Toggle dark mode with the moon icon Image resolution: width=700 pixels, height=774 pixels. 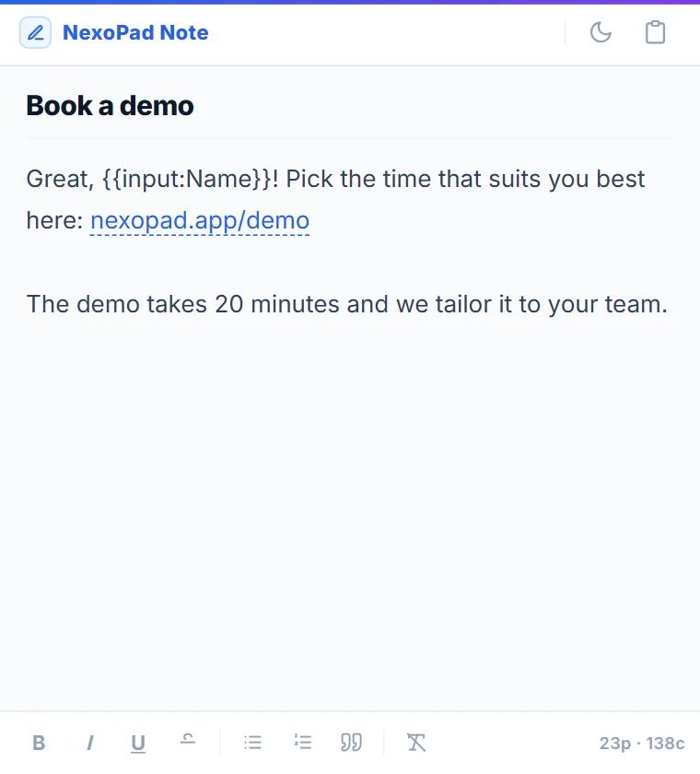(x=601, y=32)
